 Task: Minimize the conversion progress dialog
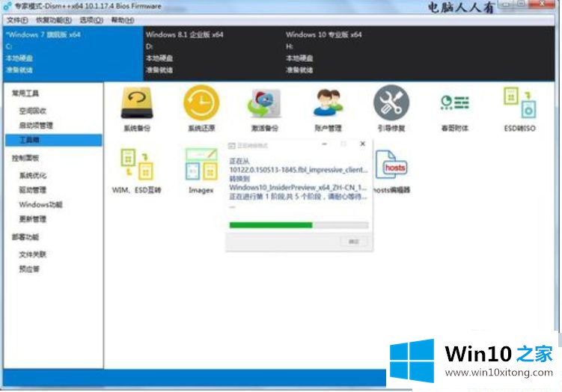[x=324, y=144]
